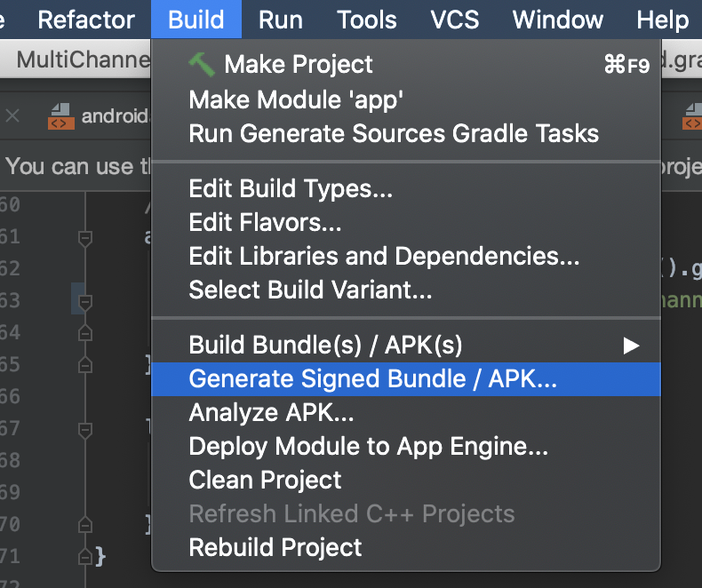Open Select Build Variant...
702x588 pixels.
click(310, 290)
